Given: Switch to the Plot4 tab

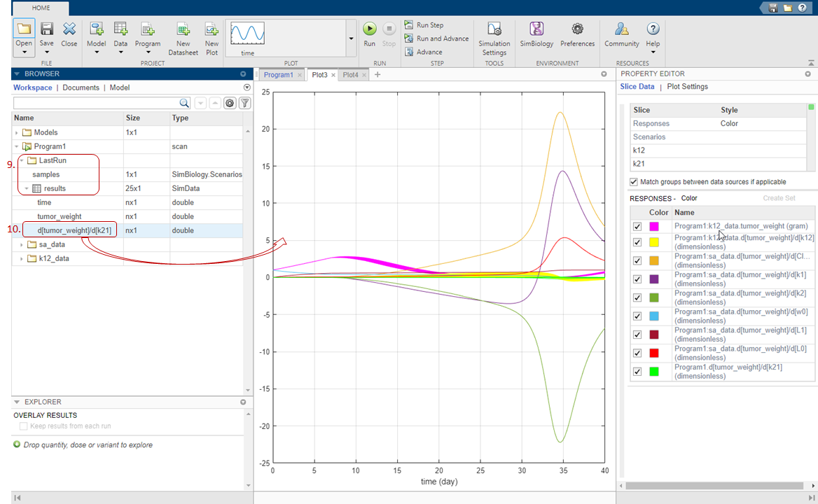Looking at the screenshot, I should pos(350,75).
